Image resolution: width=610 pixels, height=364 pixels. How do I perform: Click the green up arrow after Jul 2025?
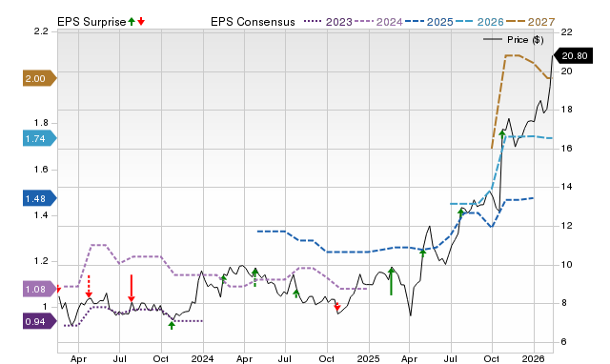[461, 212]
